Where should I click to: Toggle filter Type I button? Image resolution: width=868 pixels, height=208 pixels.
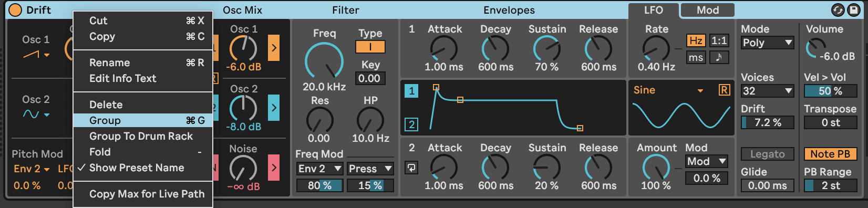pyautogui.click(x=370, y=47)
